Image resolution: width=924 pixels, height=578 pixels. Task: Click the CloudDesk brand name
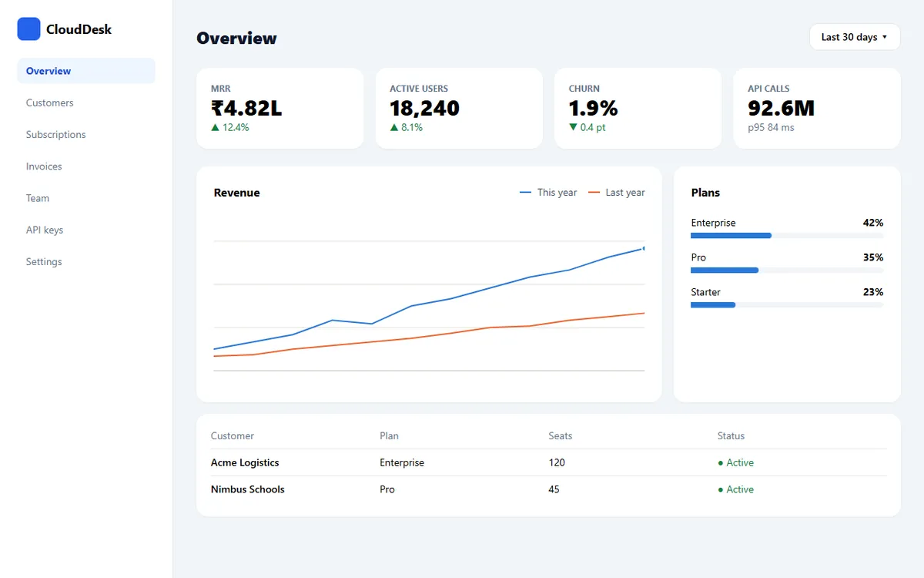click(x=79, y=29)
